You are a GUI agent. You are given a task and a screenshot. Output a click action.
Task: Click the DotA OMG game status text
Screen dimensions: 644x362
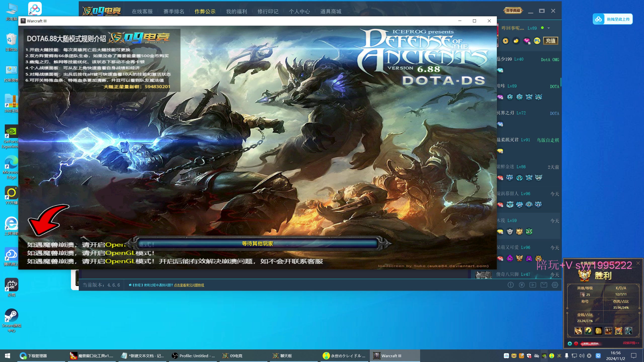550,60
